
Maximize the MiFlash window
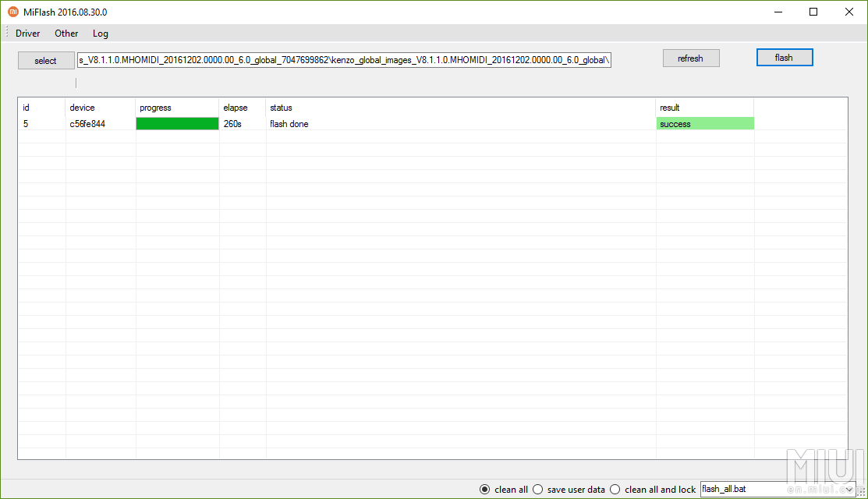click(x=813, y=12)
